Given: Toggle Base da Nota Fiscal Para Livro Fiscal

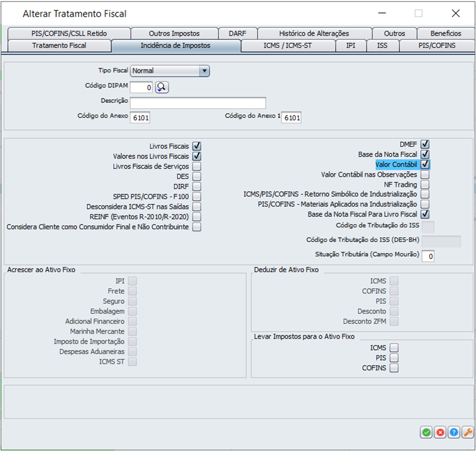Looking at the screenshot, I should (425, 214).
